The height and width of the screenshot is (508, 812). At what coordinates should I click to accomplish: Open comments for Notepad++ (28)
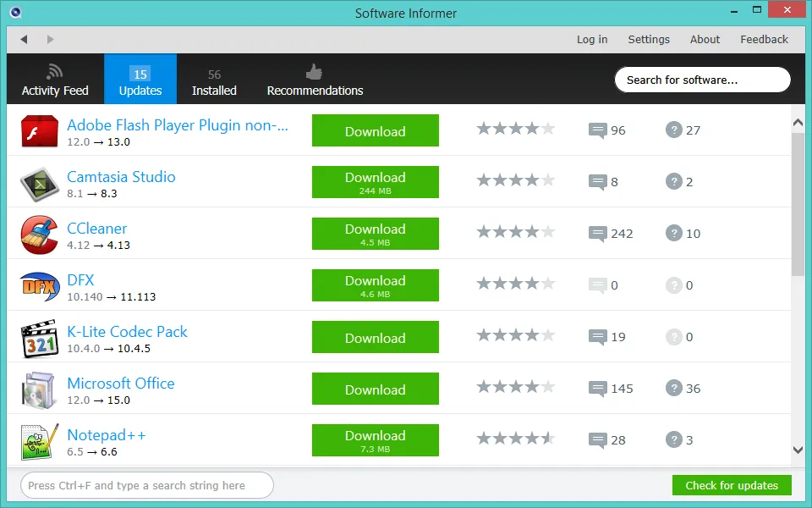tap(607, 440)
